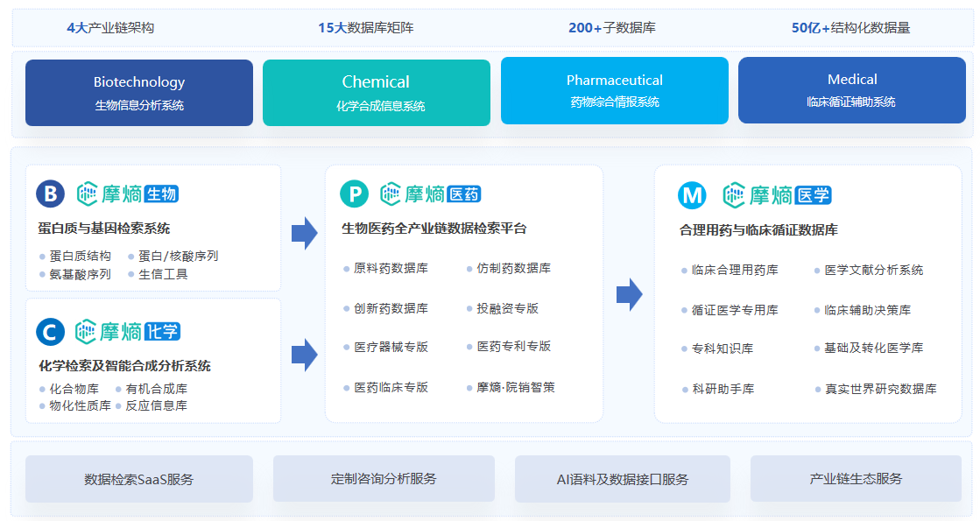Screen dimensions: 980x521
Task: Click the circular C icon for 摩熵化学
Action: pos(50,331)
